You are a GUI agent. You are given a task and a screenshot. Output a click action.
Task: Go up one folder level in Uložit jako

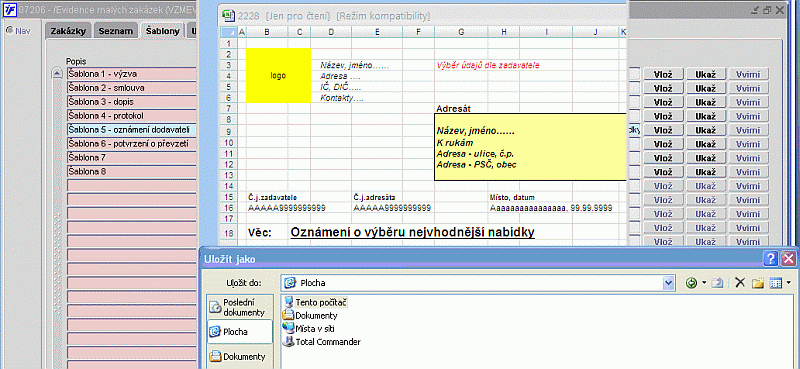point(717,283)
